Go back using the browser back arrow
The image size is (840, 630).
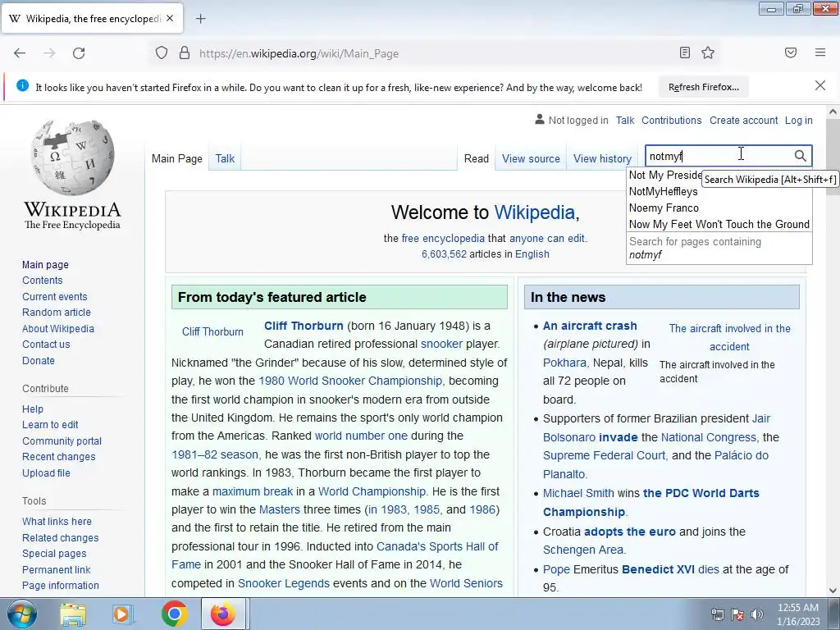point(20,53)
